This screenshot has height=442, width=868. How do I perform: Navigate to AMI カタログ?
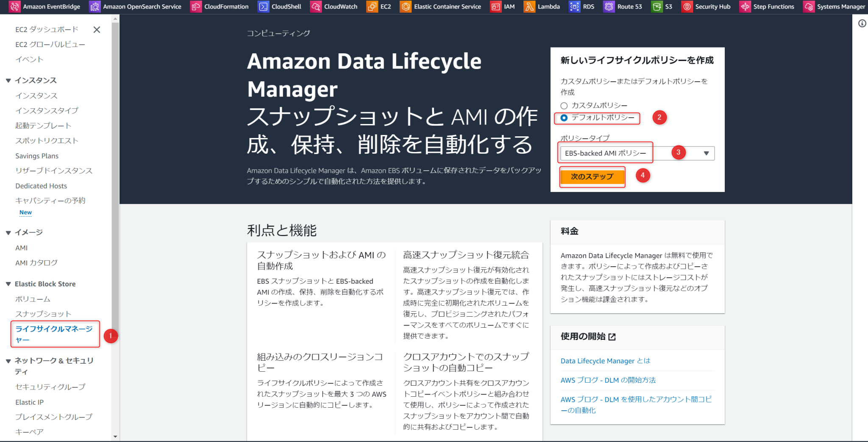36,262
